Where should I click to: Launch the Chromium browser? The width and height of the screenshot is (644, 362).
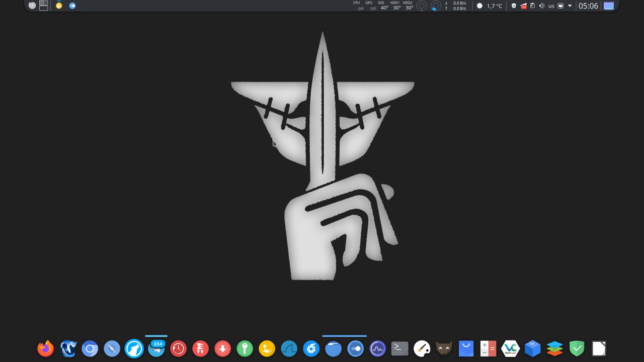point(90,348)
